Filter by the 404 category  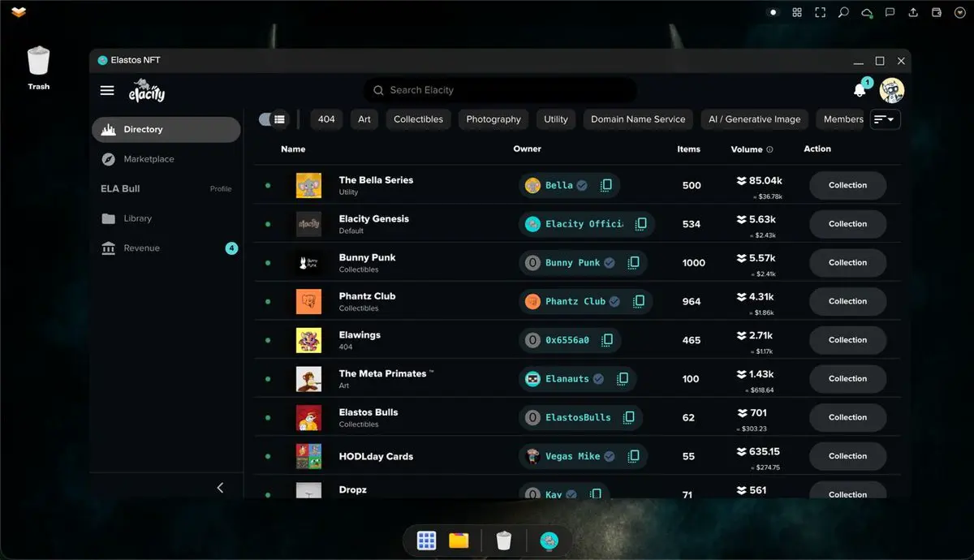click(x=326, y=119)
